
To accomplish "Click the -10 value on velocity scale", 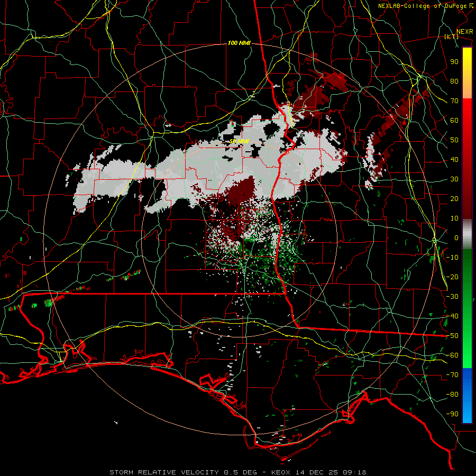I will [452, 258].
